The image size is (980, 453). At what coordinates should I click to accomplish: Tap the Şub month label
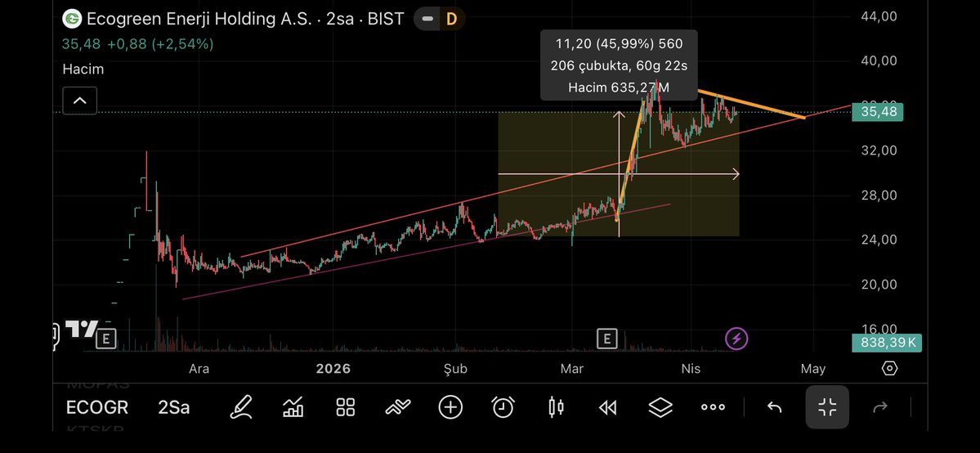pos(455,369)
